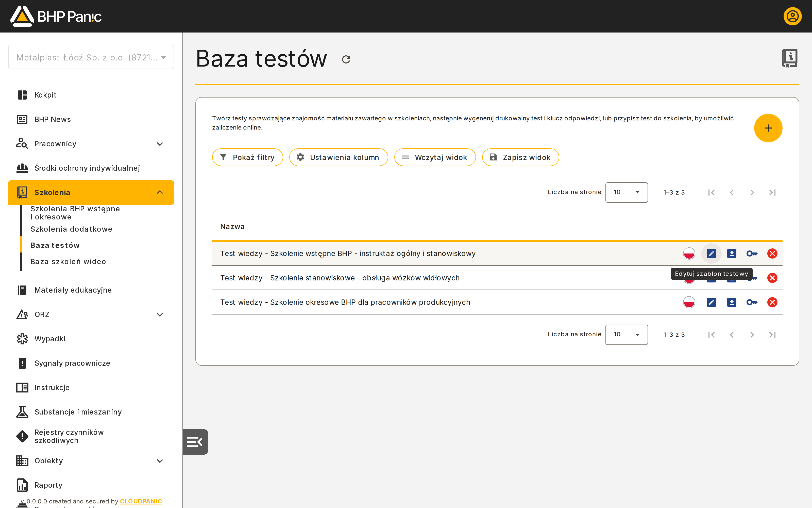Image resolution: width=812 pixels, height=508 pixels.
Task: Open Wypadki in sidebar
Action: coord(91,339)
